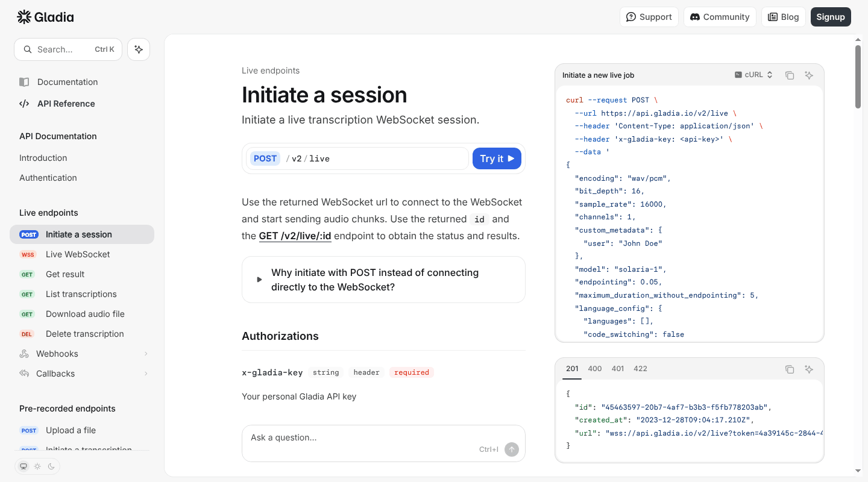The image size is (868, 482).
Task: Expand the Webhooks sidebar group
Action: [x=82, y=354]
